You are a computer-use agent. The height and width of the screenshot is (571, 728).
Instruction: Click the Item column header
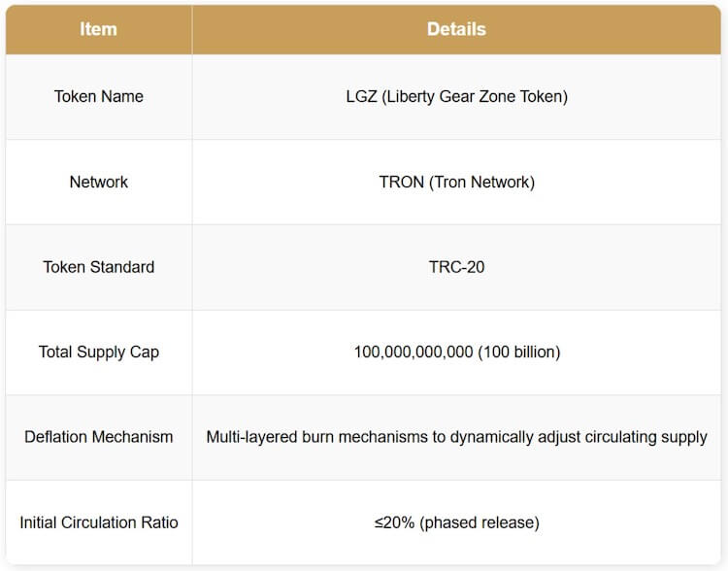(x=99, y=29)
